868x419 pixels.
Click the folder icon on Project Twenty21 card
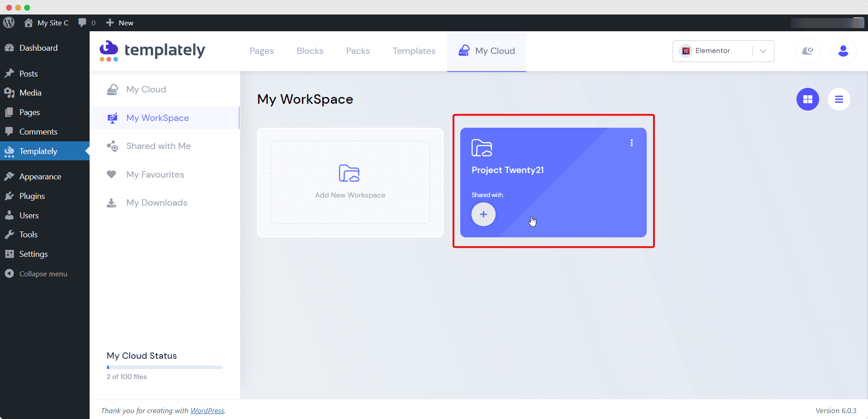pyautogui.click(x=482, y=148)
